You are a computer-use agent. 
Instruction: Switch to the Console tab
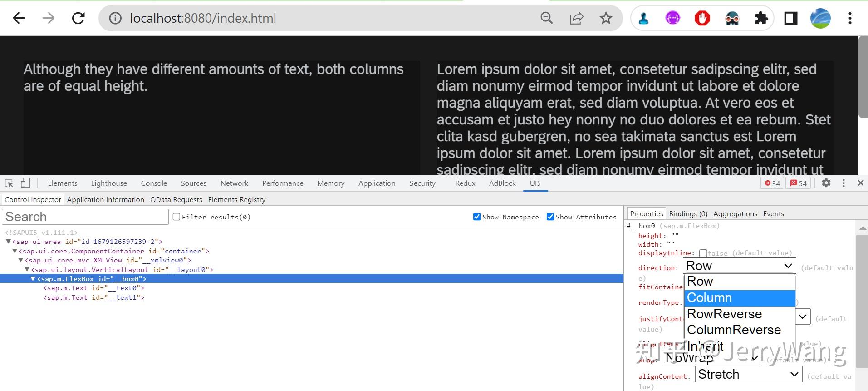click(154, 183)
